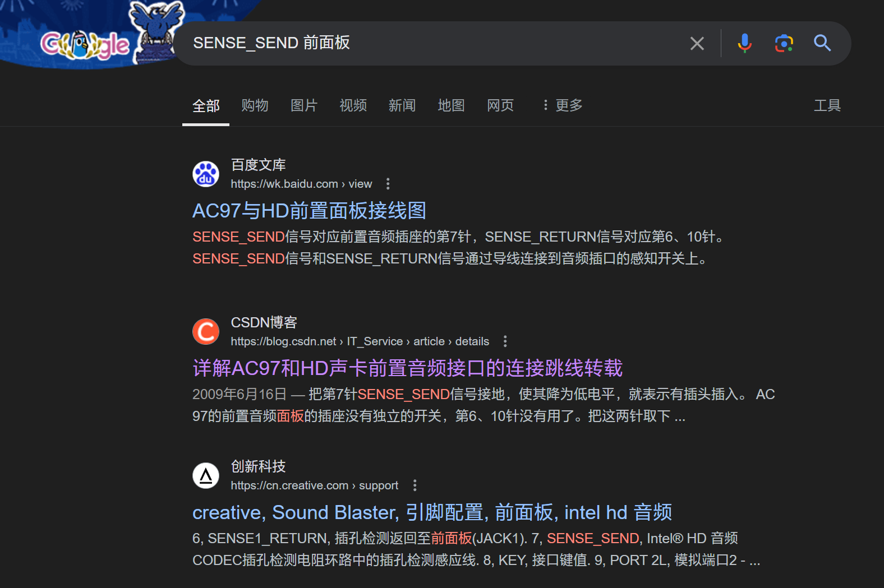This screenshot has width=884, height=588.
Task: Switch to the 购物 tab
Action: pyautogui.click(x=255, y=105)
